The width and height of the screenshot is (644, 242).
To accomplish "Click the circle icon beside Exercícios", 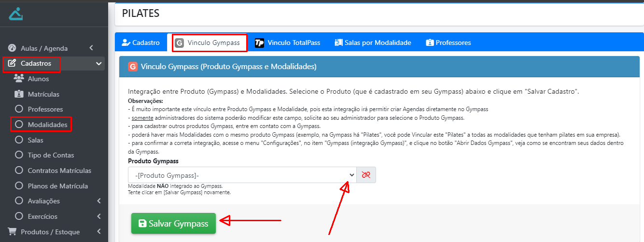I will tap(19, 216).
